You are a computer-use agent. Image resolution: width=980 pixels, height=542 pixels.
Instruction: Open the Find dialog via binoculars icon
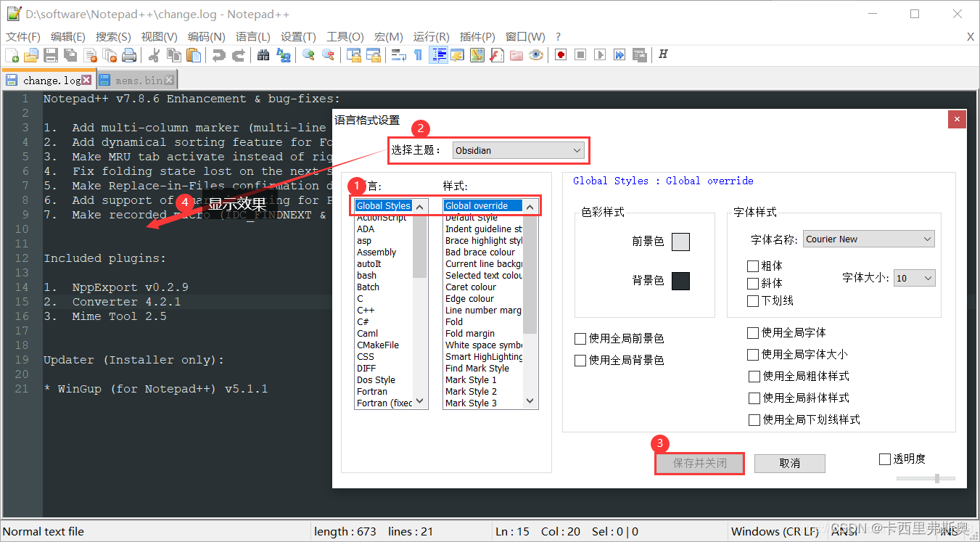tap(263, 55)
